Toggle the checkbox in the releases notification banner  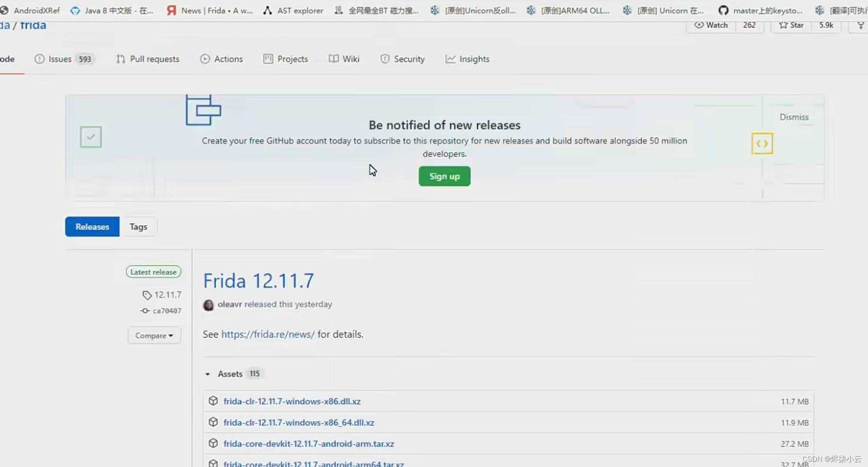point(91,137)
